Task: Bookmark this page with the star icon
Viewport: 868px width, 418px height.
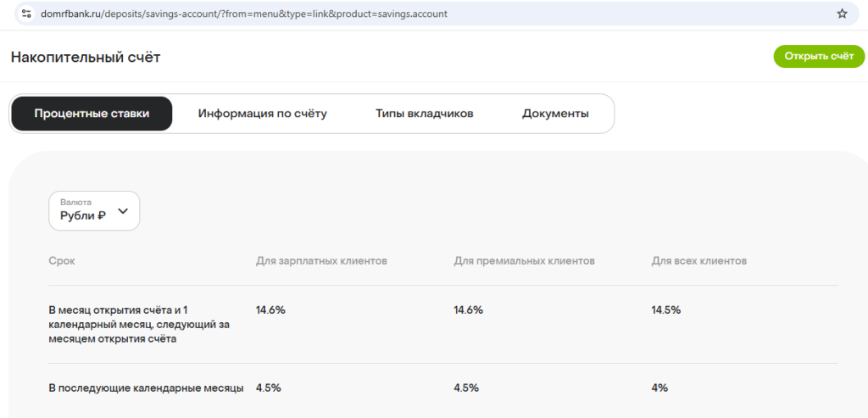Action: coord(842,14)
